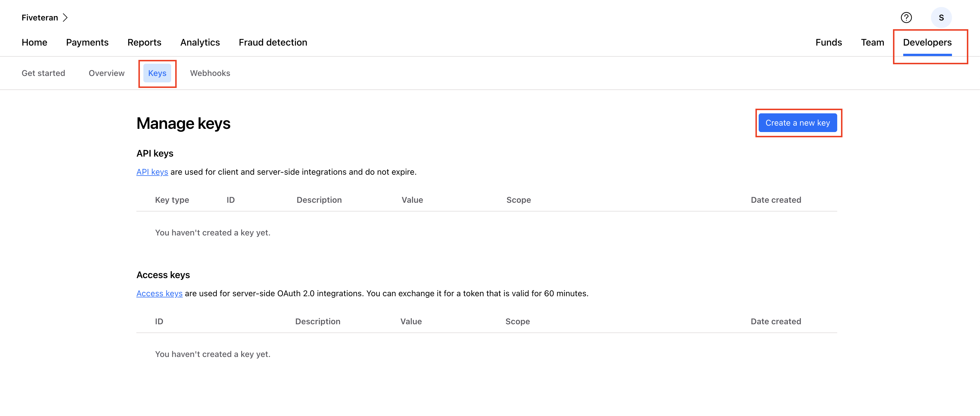The height and width of the screenshot is (416, 980).
Task: Click the Webhooks tab
Action: (x=210, y=72)
